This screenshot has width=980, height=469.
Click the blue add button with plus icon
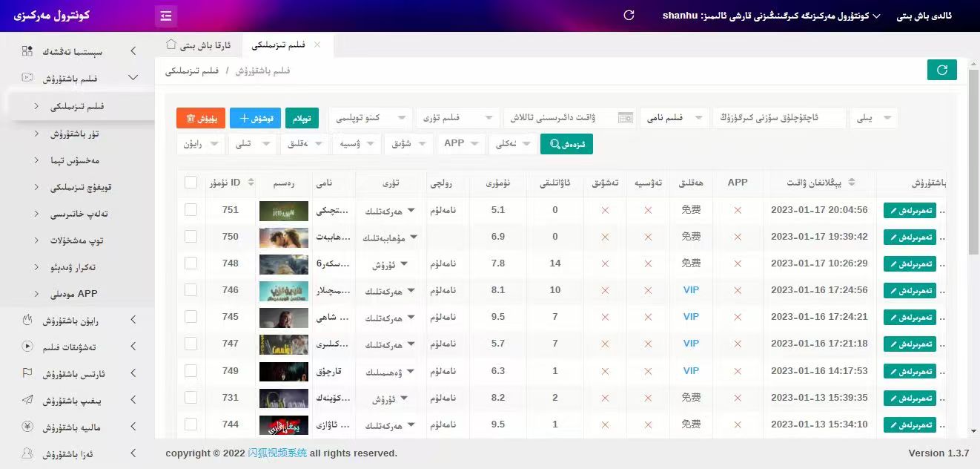255,118
